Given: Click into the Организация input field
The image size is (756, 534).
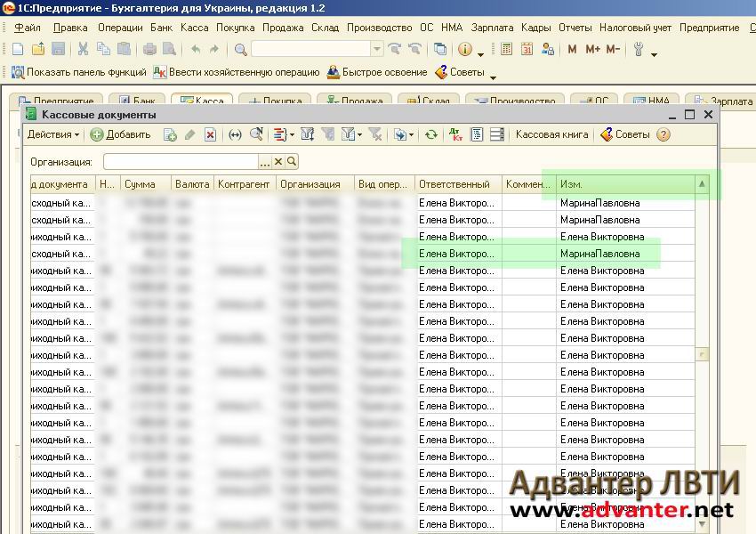Looking at the screenshot, I should coord(181,162).
